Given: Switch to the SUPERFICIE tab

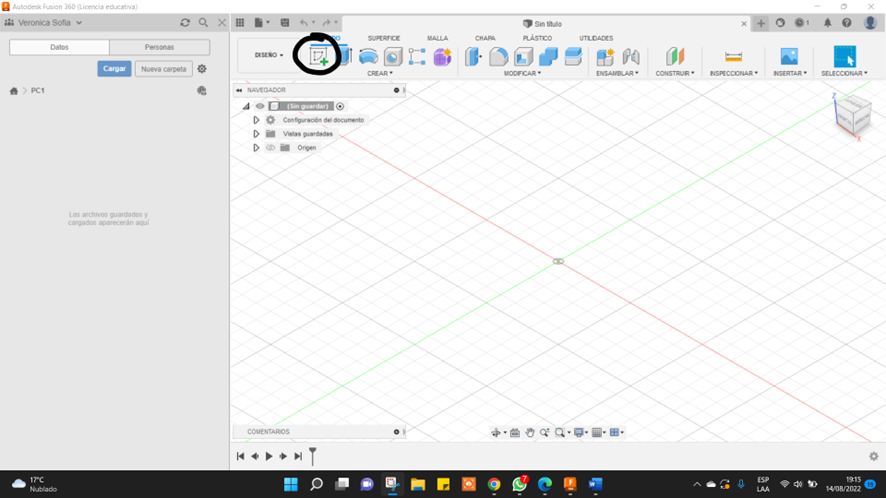Looking at the screenshot, I should pyautogui.click(x=384, y=38).
